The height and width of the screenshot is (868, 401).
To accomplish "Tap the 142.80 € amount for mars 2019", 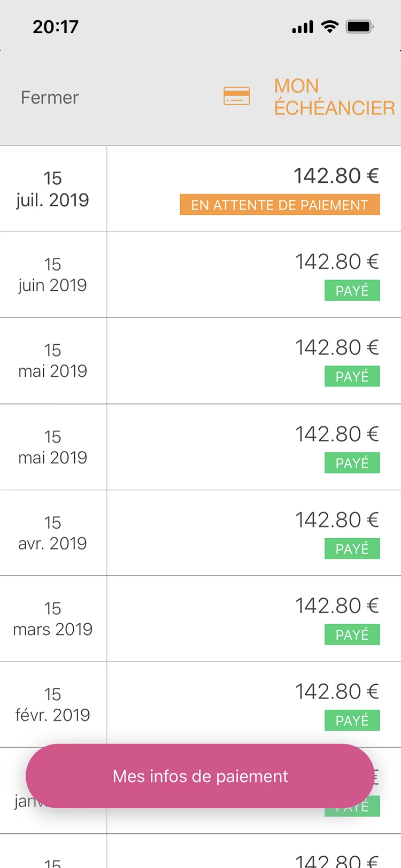I will tap(337, 606).
